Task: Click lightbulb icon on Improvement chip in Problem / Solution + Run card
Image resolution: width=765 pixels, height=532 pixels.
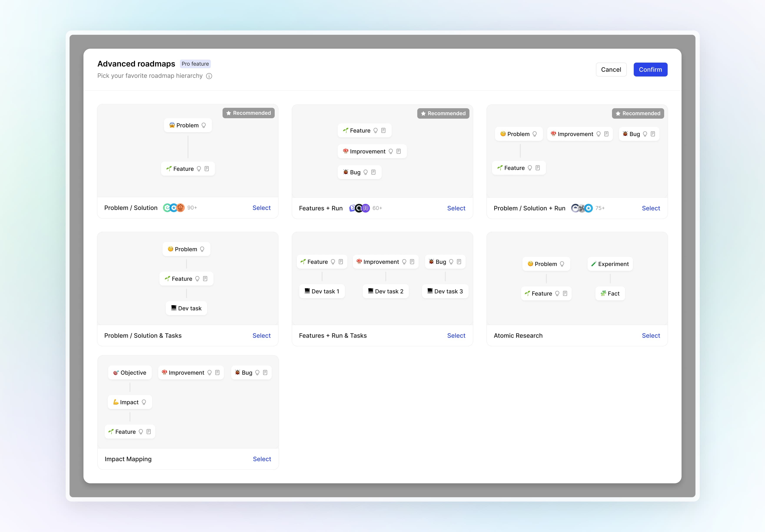Action: pyautogui.click(x=598, y=134)
